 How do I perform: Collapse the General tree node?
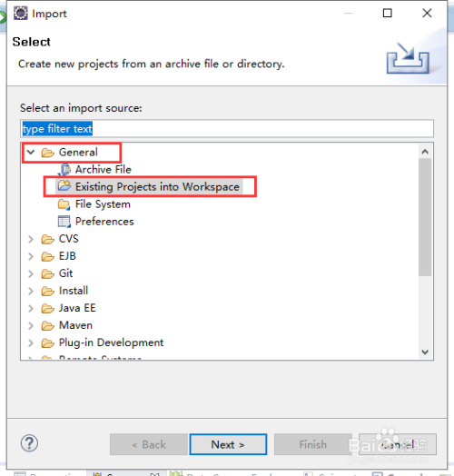(x=31, y=152)
